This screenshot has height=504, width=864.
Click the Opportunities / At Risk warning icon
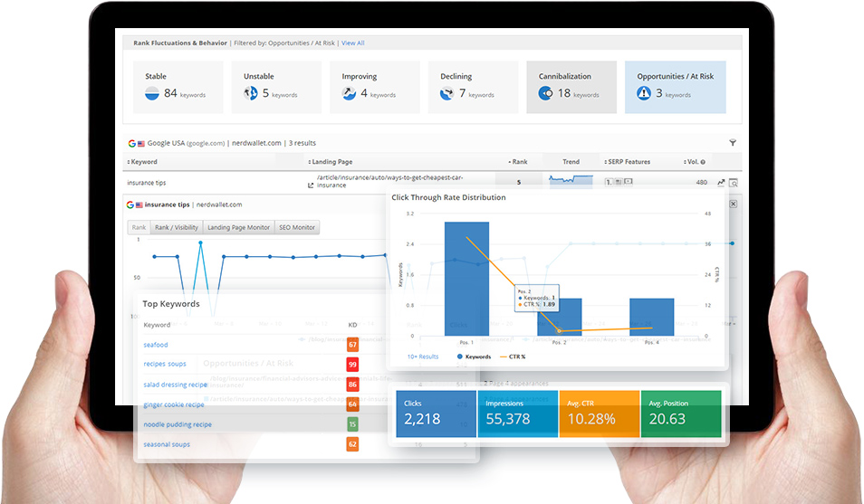click(644, 93)
